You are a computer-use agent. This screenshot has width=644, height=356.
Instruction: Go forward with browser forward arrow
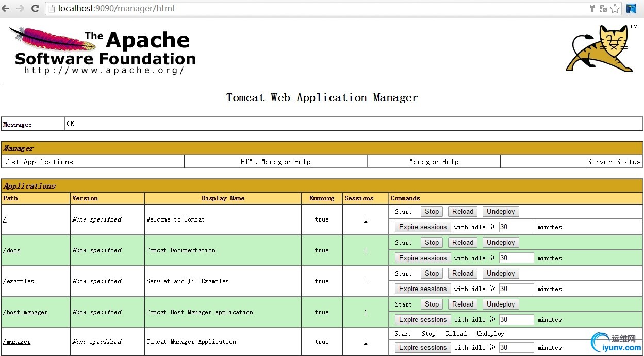(x=21, y=8)
